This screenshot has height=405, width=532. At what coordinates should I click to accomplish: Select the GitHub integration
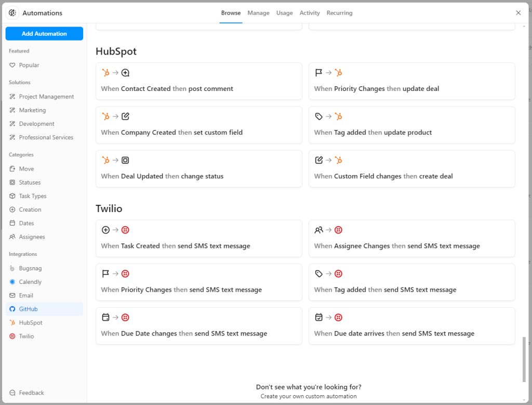point(44,309)
